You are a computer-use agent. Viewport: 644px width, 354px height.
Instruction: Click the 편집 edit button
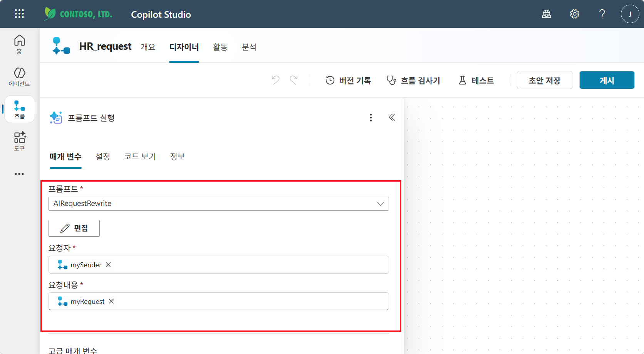[x=74, y=228]
